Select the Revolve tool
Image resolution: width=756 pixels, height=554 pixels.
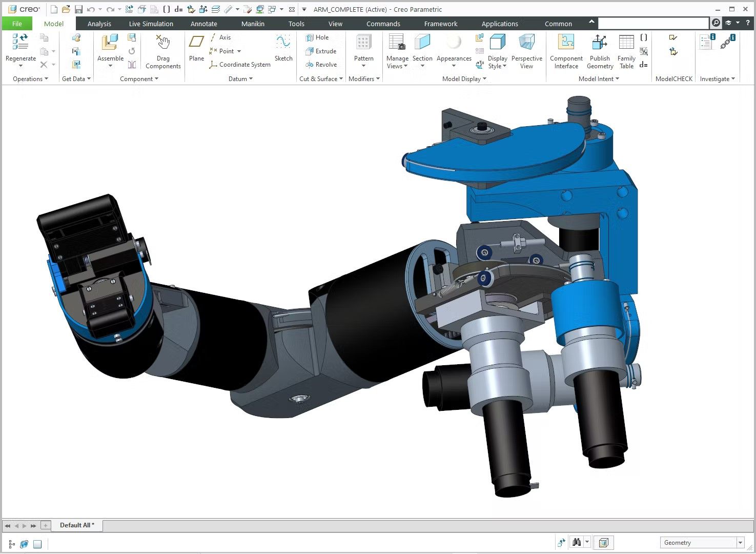pyautogui.click(x=321, y=64)
